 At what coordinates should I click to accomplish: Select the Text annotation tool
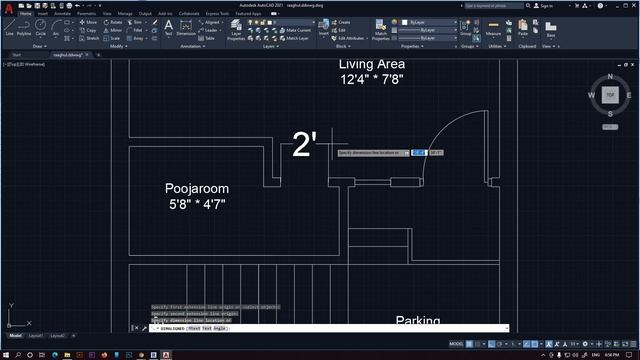point(169,28)
